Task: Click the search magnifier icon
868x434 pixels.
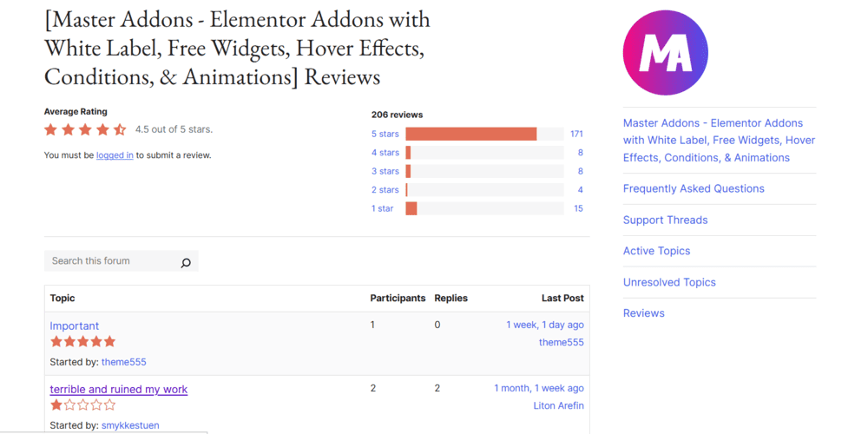Action: pyautogui.click(x=185, y=262)
